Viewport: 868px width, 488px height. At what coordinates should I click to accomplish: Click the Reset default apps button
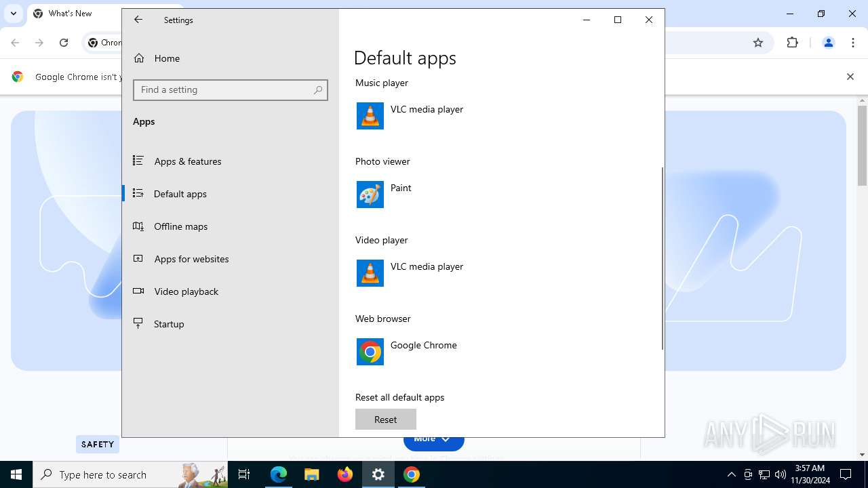(x=386, y=420)
